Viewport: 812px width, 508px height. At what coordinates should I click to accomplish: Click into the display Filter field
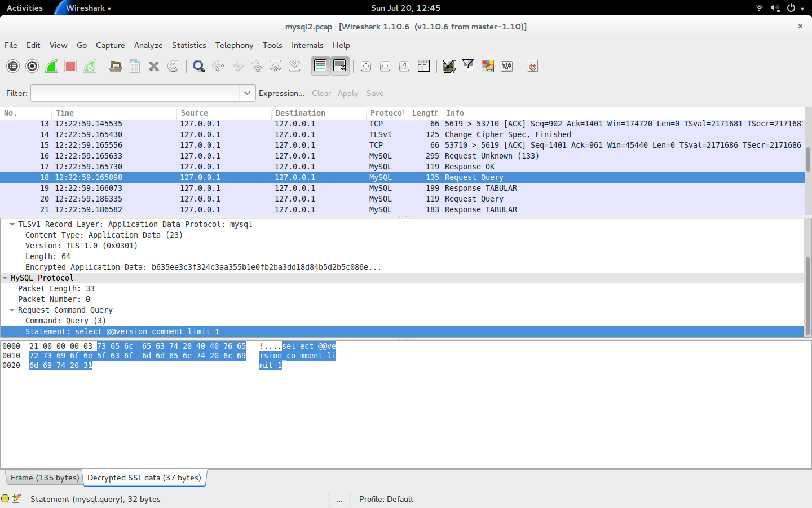click(x=135, y=93)
